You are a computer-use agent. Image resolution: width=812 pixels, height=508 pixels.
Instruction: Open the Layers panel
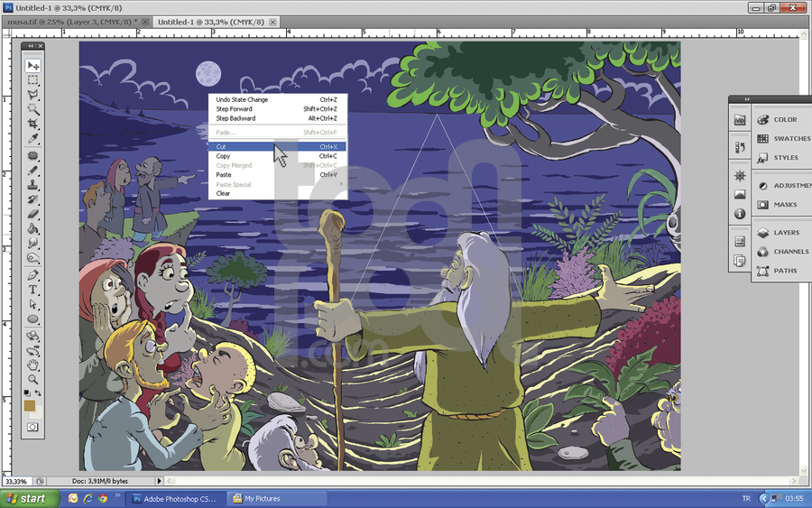pos(782,233)
